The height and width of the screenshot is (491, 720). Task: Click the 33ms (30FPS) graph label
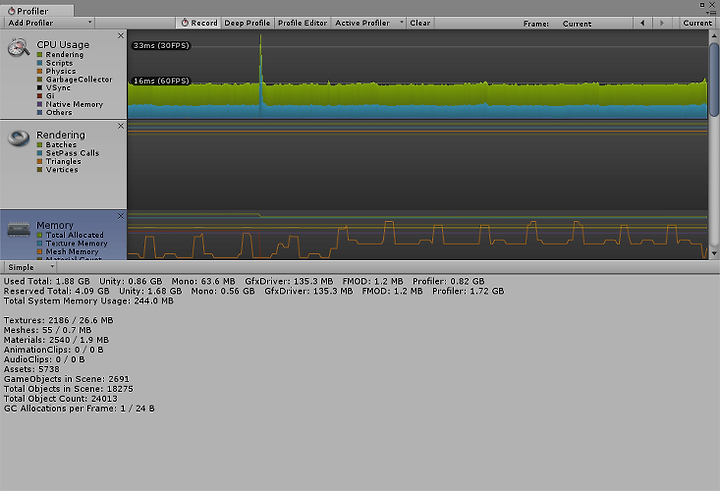[x=161, y=45]
